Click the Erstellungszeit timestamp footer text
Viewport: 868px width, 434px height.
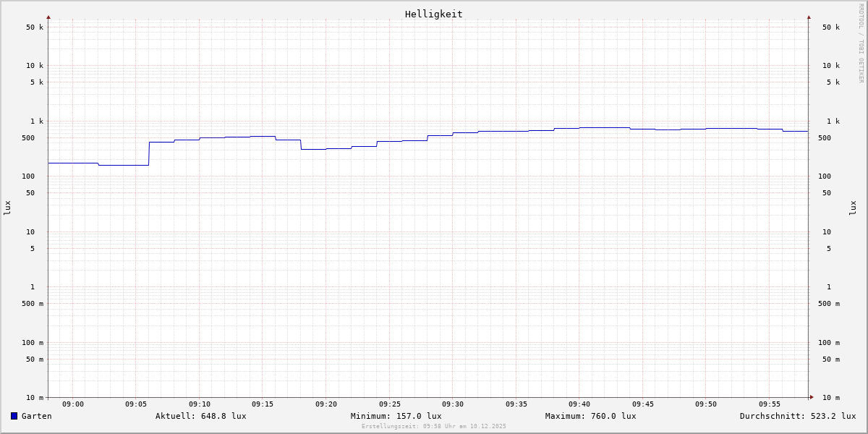(x=434, y=427)
